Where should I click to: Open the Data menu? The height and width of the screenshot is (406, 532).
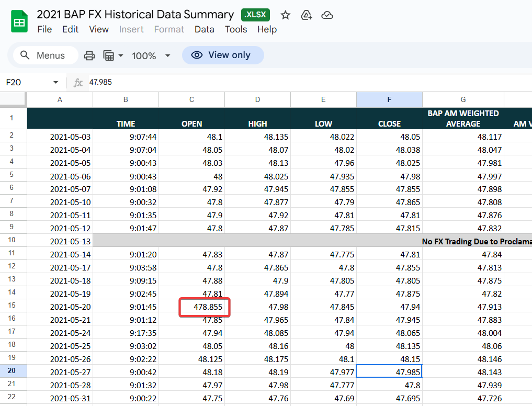pos(204,29)
